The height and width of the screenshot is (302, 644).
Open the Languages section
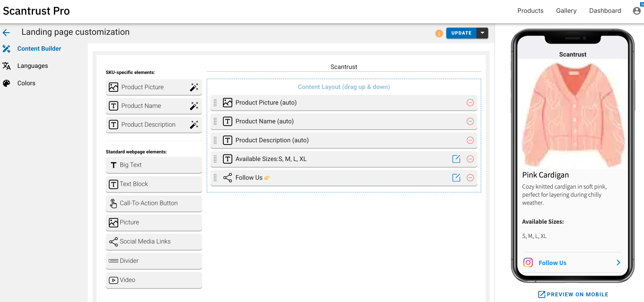(33, 66)
